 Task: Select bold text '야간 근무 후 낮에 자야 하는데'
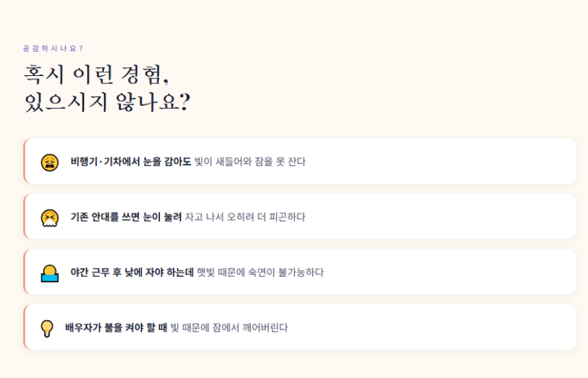pos(132,273)
